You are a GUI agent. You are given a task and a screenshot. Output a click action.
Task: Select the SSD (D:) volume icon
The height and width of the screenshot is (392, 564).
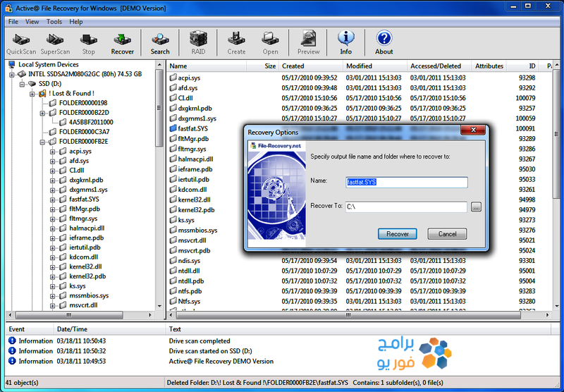click(x=32, y=84)
